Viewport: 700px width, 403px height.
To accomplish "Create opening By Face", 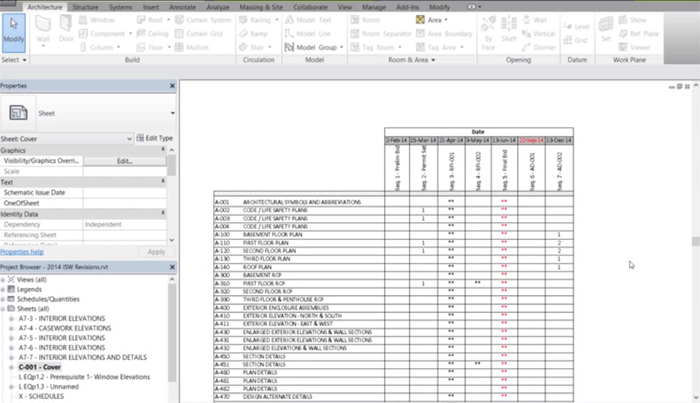I will pos(488,33).
